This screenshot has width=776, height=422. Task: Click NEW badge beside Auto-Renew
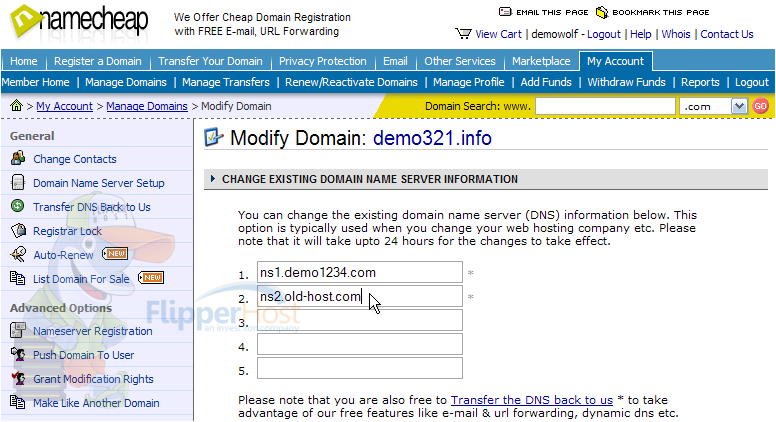pyautogui.click(x=115, y=254)
